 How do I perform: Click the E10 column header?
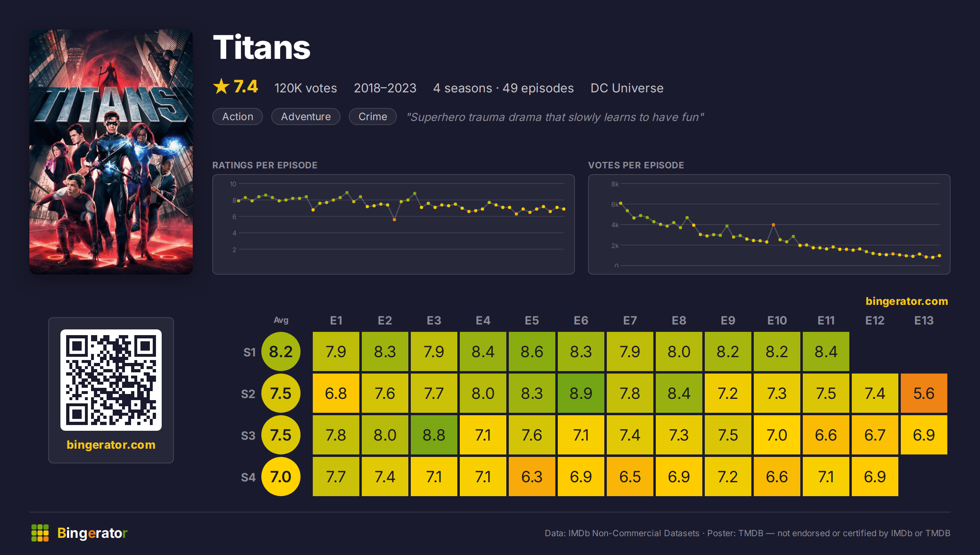pos(777,320)
